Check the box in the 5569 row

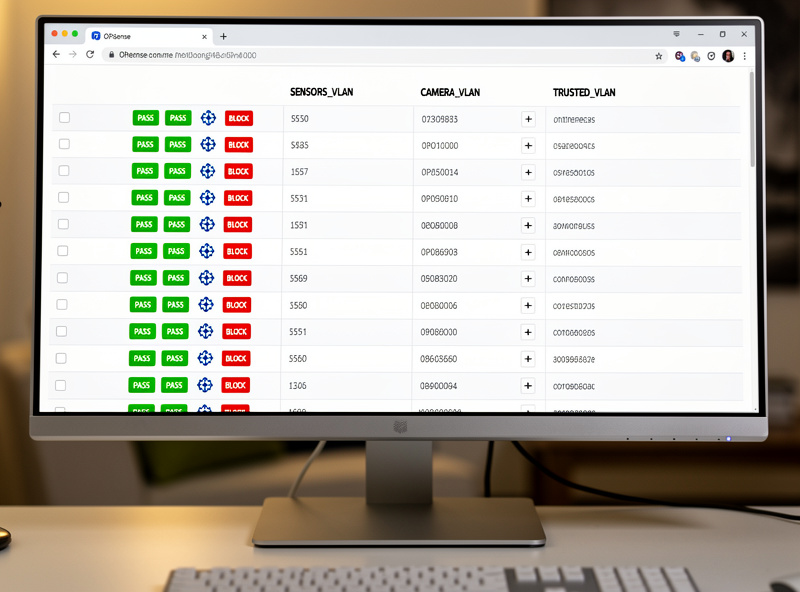click(x=62, y=278)
